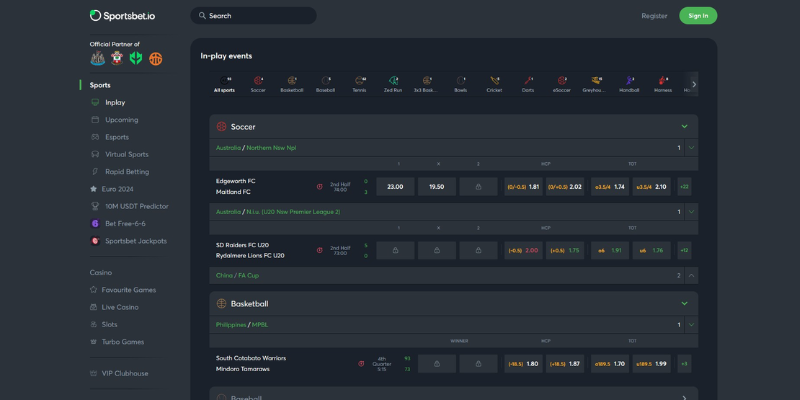Open the Newcastle United partner crest
Screen dimensions: 800x400
(97, 59)
